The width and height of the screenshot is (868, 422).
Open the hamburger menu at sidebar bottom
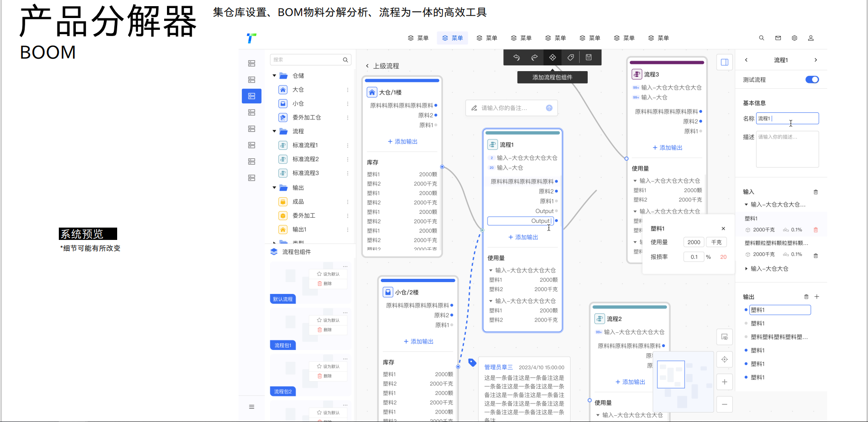tap(251, 407)
